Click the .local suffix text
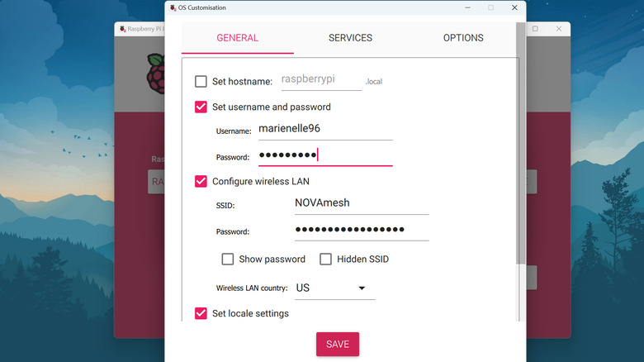The image size is (644, 362). point(374,82)
